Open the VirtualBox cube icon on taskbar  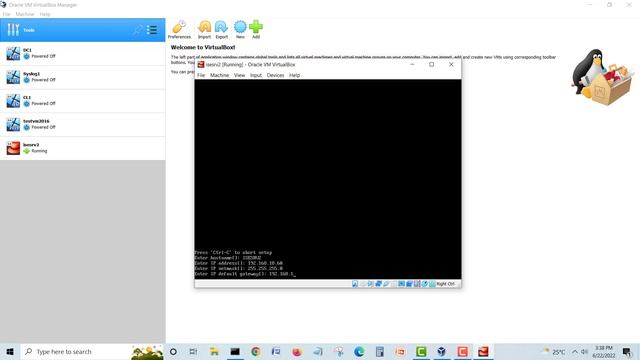441,351
